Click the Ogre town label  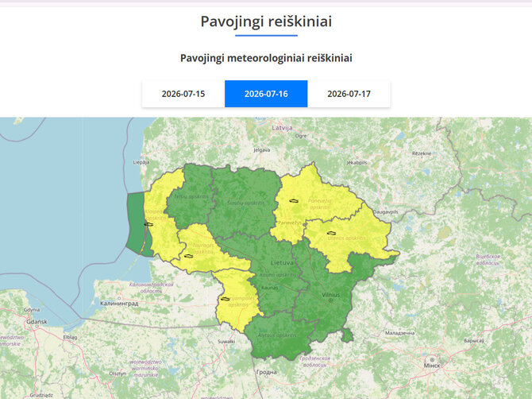(301, 136)
